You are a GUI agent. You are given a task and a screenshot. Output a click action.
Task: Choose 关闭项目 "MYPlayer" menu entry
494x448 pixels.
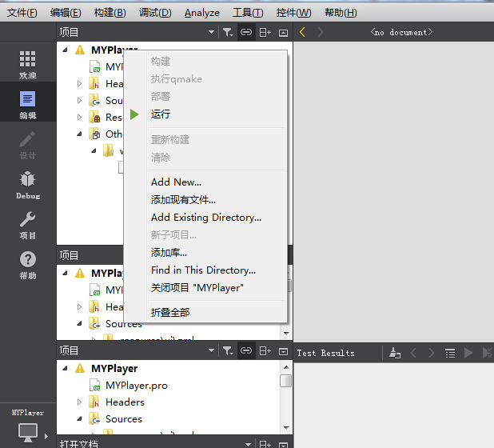205,288
